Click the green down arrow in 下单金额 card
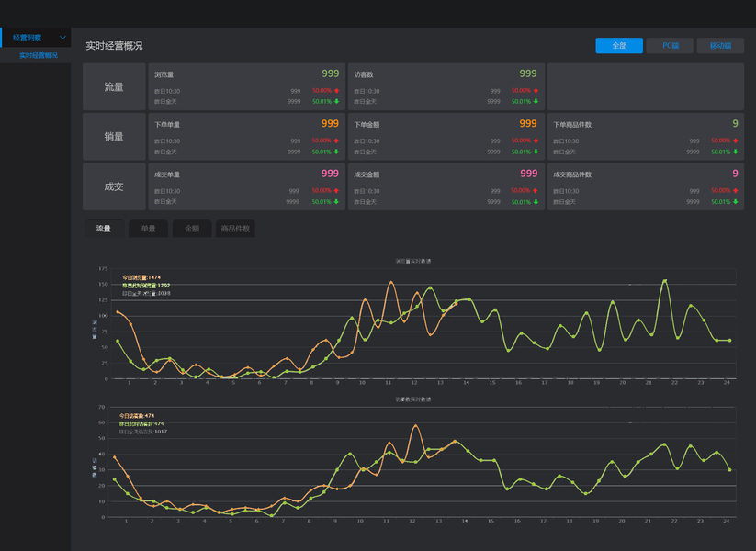Screen dimensions: 756x551 click(x=536, y=152)
